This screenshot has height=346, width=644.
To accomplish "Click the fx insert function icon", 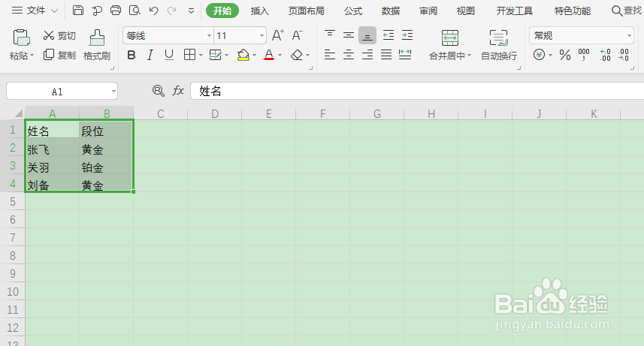I will click(x=178, y=91).
